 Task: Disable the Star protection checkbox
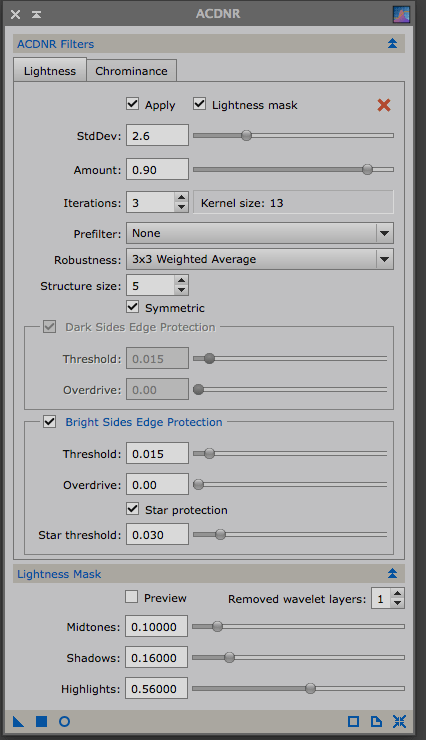point(133,509)
